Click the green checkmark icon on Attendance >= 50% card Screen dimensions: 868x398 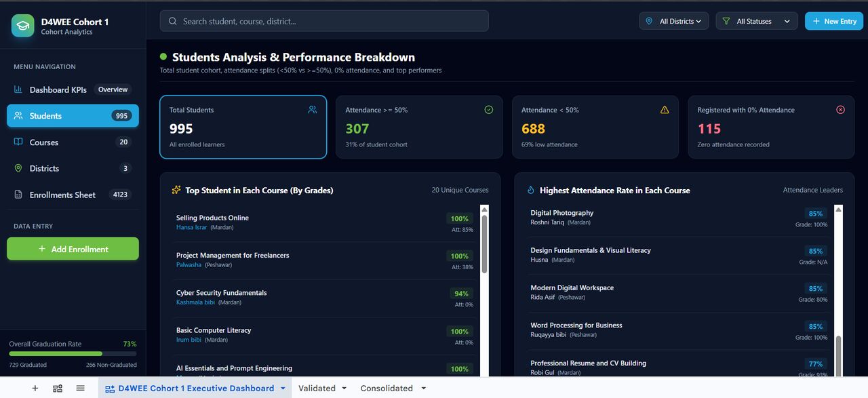coord(489,110)
